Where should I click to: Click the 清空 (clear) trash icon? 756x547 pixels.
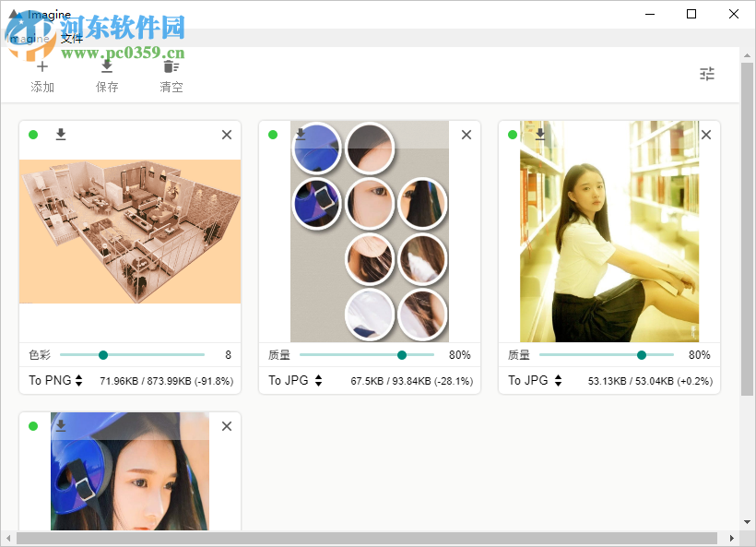click(x=171, y=66)
